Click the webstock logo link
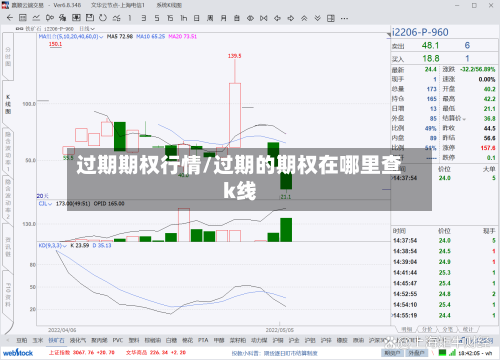The width and height of the screenshot is (500, 360). (x=18, y=353)
